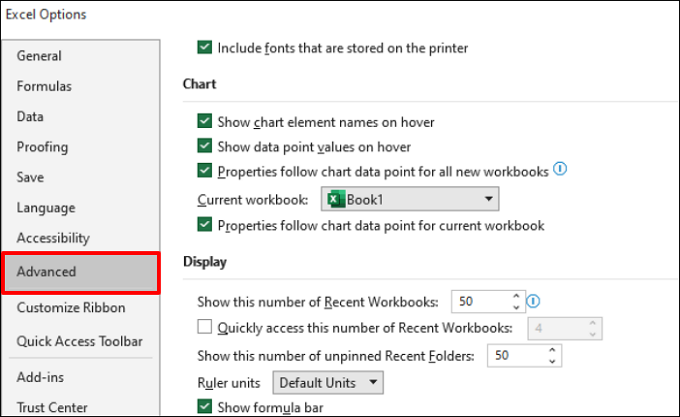
Task: Click the Recent Workbooks number field
Action: pyautogui.click(x=479, y=300)
